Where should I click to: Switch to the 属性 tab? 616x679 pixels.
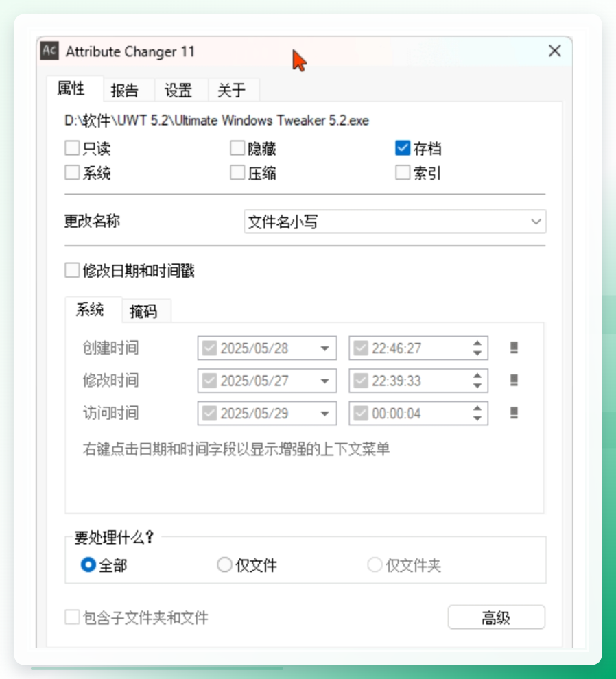[75, 88]
